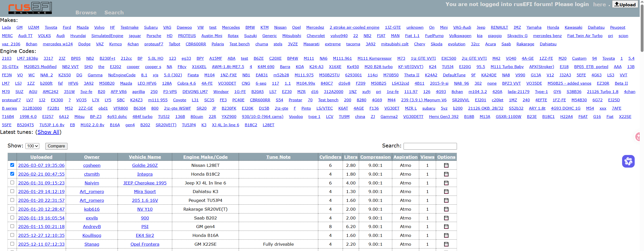Click the save icon for NV Y10
The height and width of the screenshot is (251, 644).
click(446, 209)
